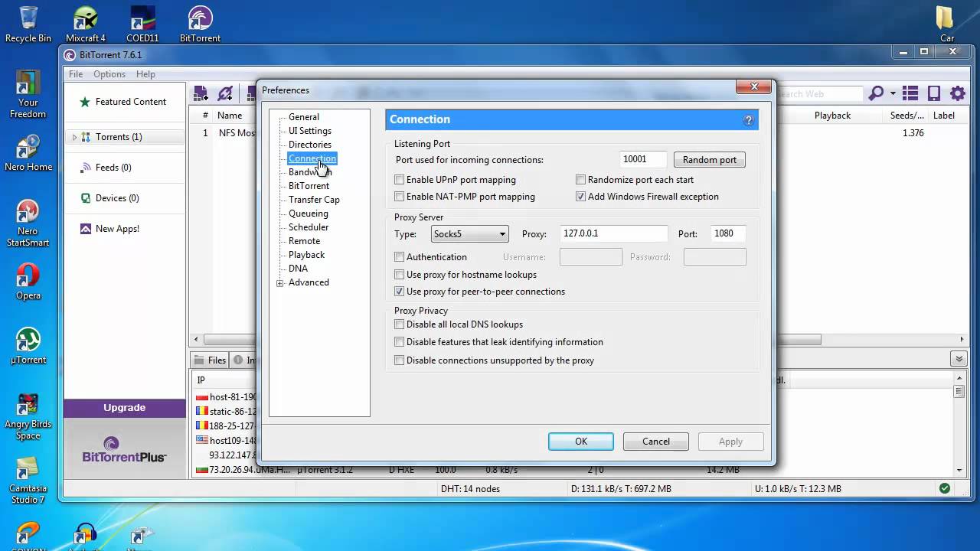The image size is (980, 551).
Task: Enable UPnP port mapping checkbox
Action: (399, 180)
